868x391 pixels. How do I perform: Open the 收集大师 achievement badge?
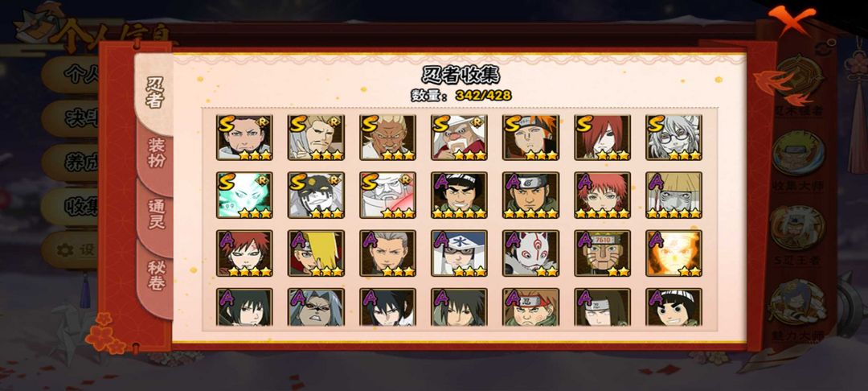(x=798, y=159)
